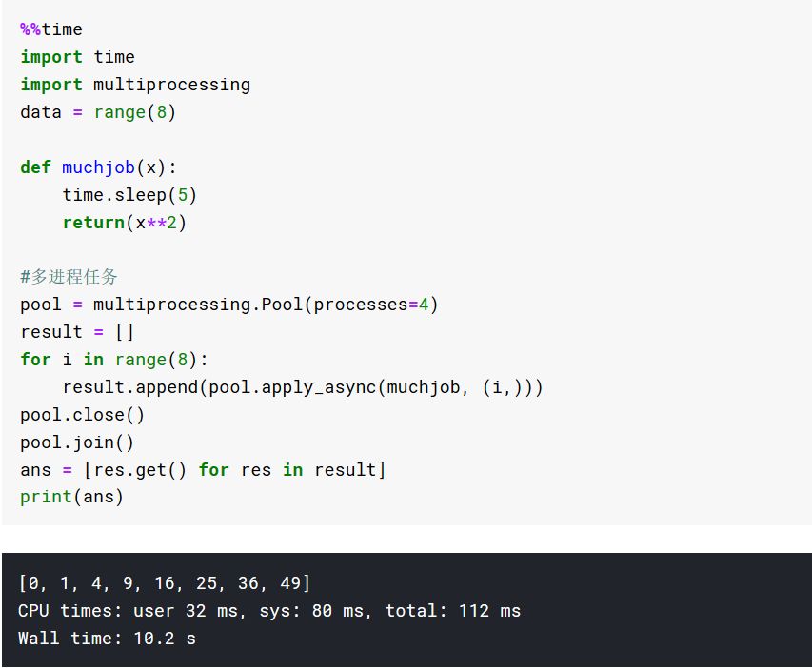Click the %%time magic command line
The height and width of the screenshot is (668, 812).
(x=51, y=29)
